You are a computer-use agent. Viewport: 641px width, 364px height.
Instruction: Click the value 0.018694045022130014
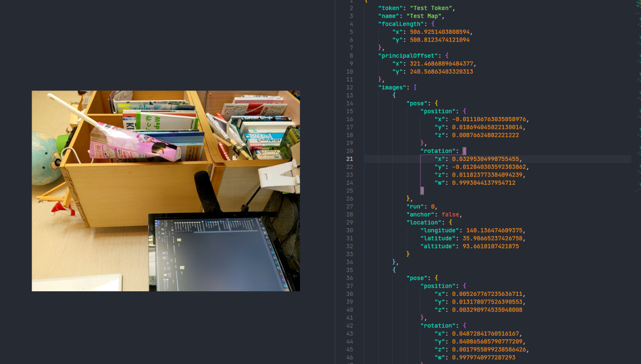click(x=487, y=127)
